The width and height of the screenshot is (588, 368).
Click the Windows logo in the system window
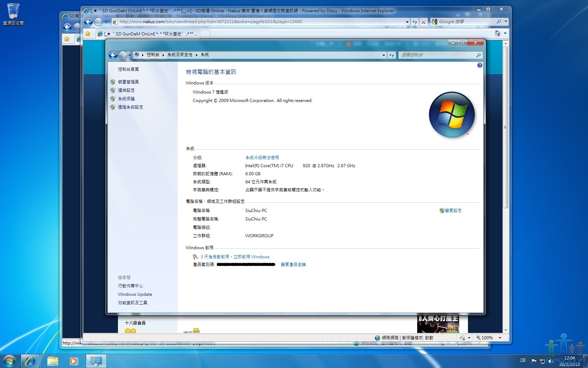pyautogui.click(x=452, y=115)
